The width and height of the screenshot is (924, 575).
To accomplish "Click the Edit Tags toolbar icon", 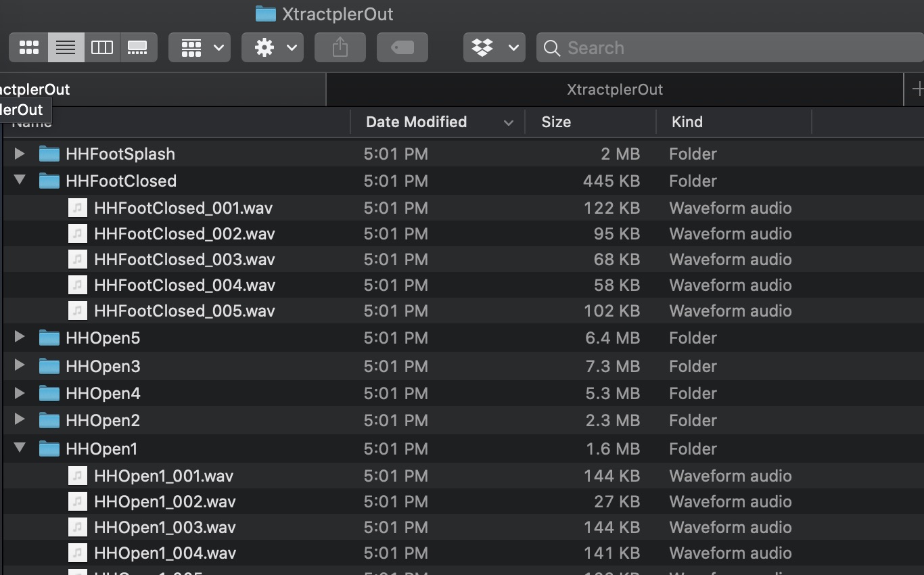I will pos(402,47).
